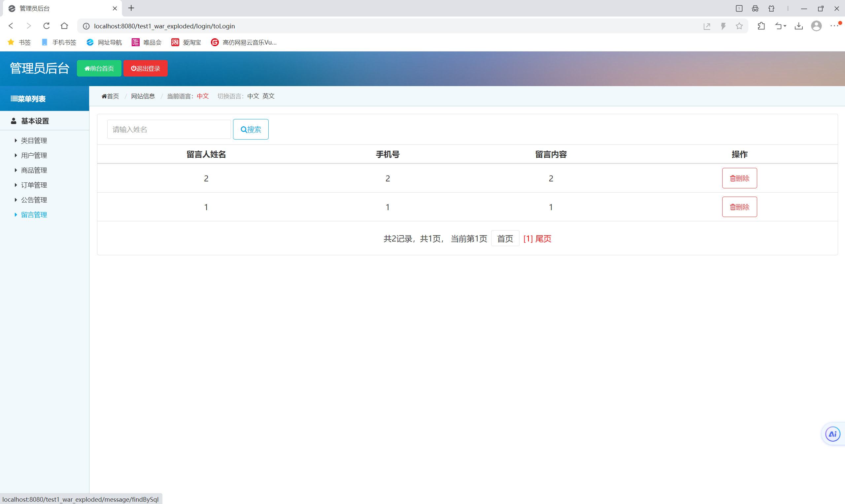This screenshot has height=504, width=845.
Task: Open 留言管理 in the sidebar
Action: [34, 215]
